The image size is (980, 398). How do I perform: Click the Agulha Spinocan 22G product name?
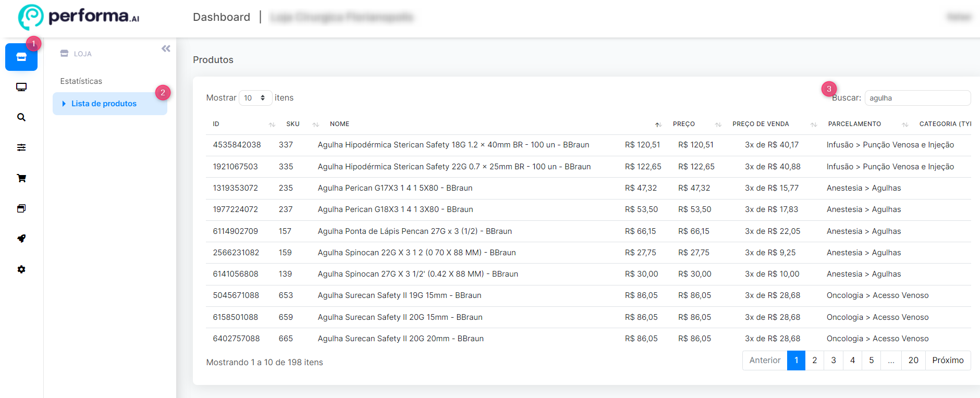[416, 253]
